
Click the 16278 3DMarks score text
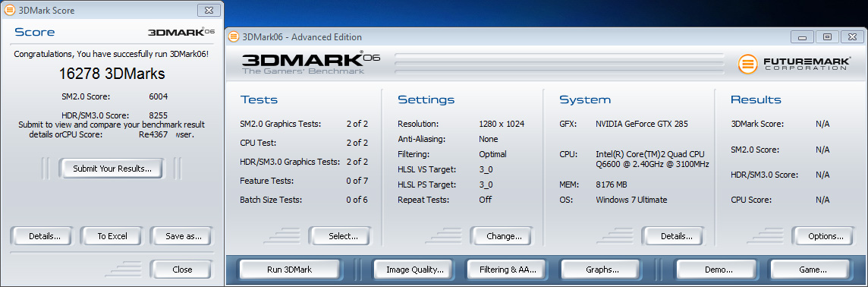point(112,74)
